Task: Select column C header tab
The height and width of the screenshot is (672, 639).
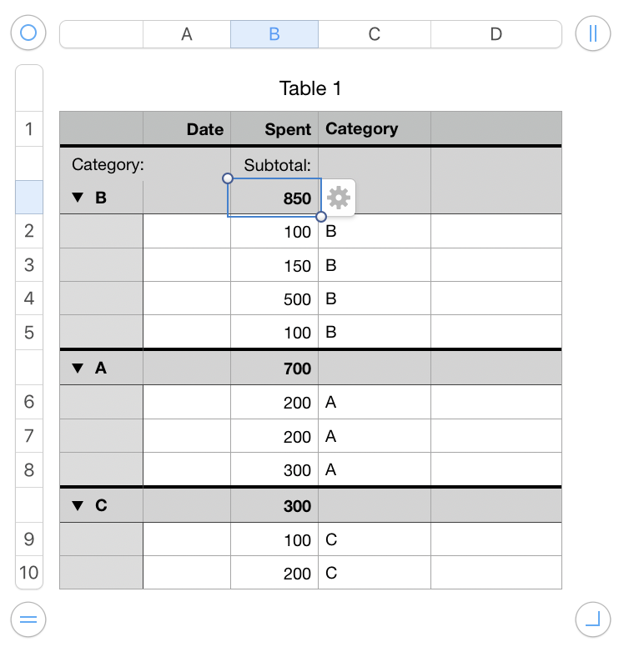Action: coord(375,34)
